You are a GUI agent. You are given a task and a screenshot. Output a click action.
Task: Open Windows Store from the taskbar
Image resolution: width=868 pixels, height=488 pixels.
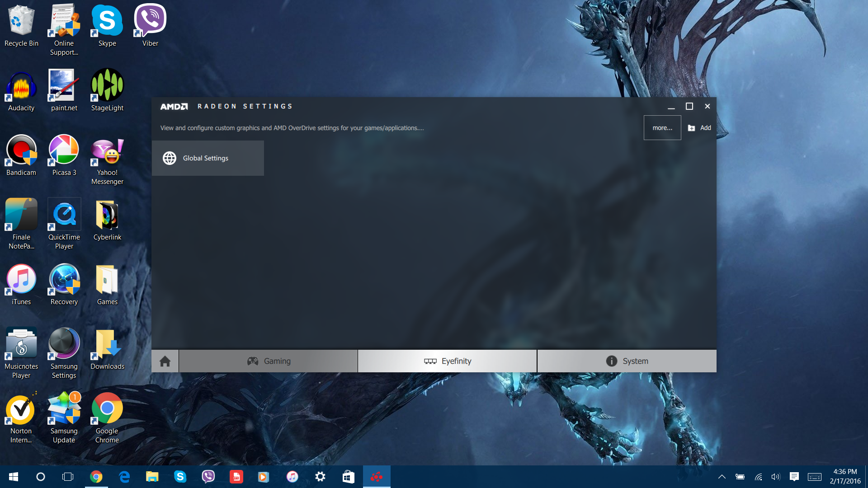click(x=348, y=477)
